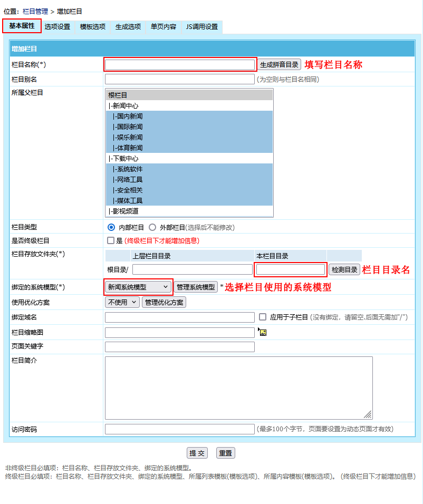Click the 生成拼音目录 button
423x504 pixels.
(280, 65)
